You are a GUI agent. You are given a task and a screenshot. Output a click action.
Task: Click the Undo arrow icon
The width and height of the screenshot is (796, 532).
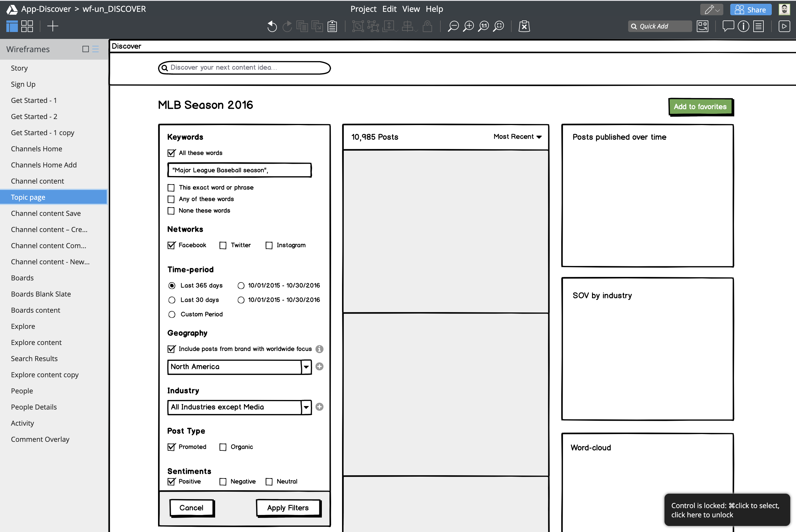[x=272, y=26]
